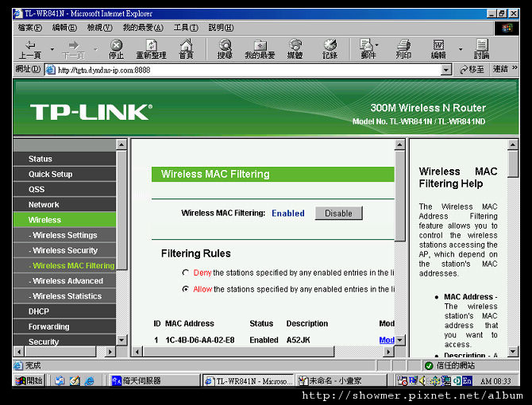The width and height of the screenshot is (532, 405).
Task: Open the Help menu
Action: (221, 28)
